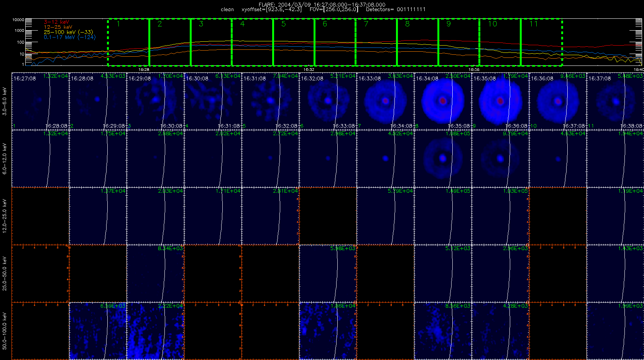Open the 12-25 keV image labeled 1.49E+05
644x360 pixels.
(443, 216)
